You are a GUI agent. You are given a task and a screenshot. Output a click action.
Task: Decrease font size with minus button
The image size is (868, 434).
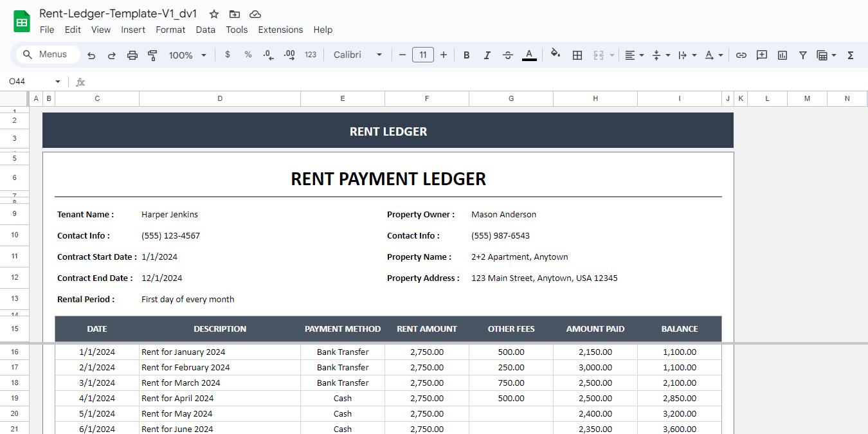(402, 55)
